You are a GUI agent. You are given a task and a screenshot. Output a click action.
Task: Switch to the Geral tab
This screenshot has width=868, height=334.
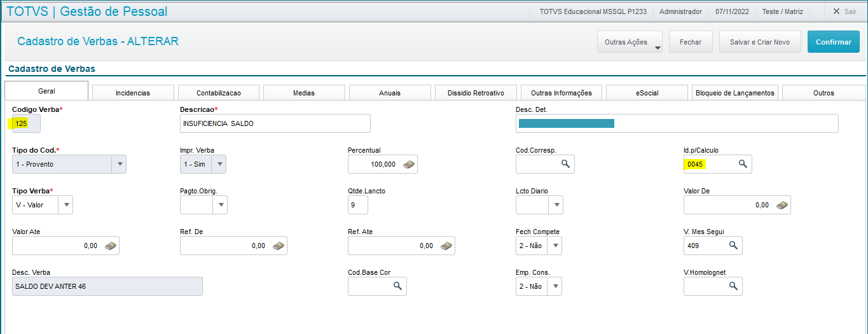(x=46, y=92)
